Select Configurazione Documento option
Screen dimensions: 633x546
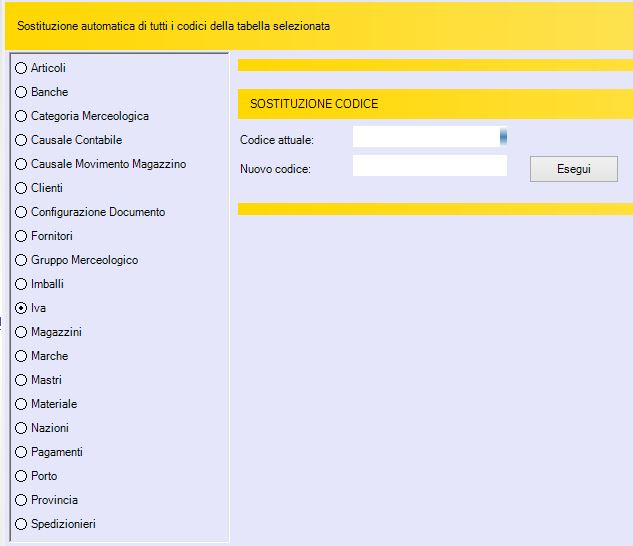point(21,212)
